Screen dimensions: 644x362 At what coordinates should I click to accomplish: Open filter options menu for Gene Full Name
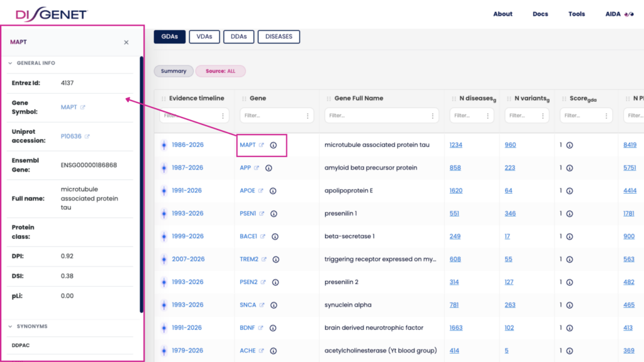pos(432,116)
